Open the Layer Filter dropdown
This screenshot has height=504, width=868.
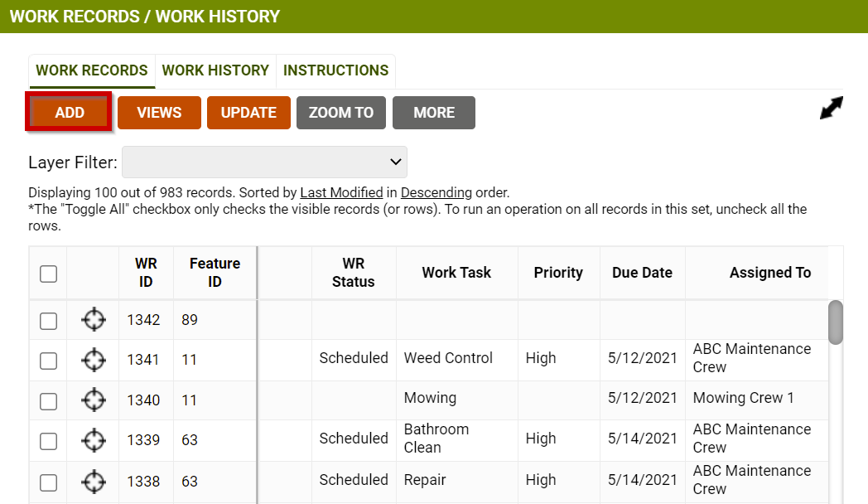tap(264, 162)
